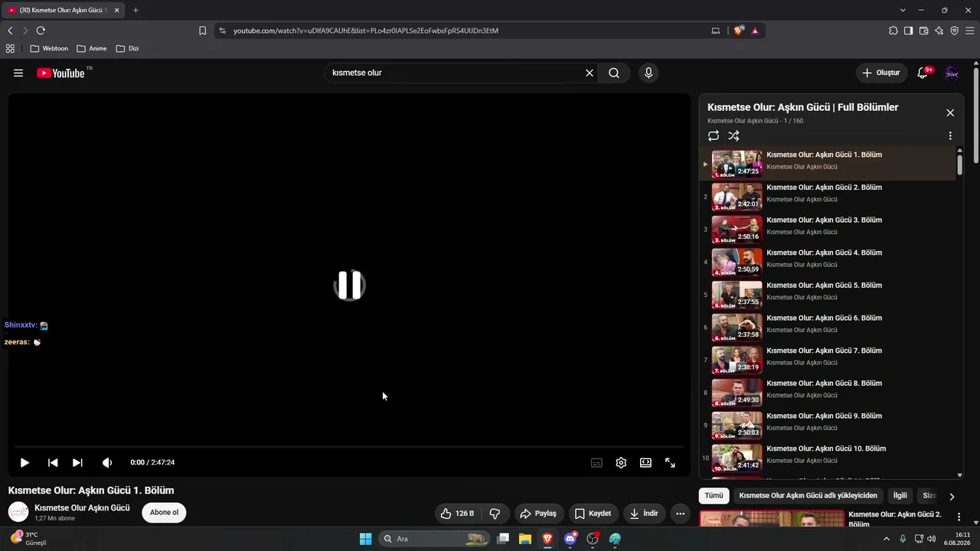The height and width of the screenshot is (551, 980).
Task: Toggle playlist shuffle
Action: point(733,135)
